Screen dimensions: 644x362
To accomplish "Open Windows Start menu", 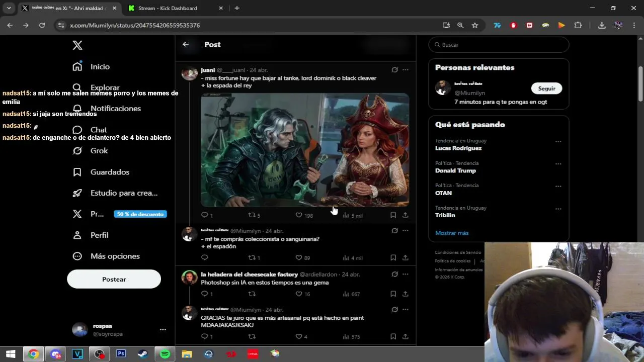I will pos(10,354).
